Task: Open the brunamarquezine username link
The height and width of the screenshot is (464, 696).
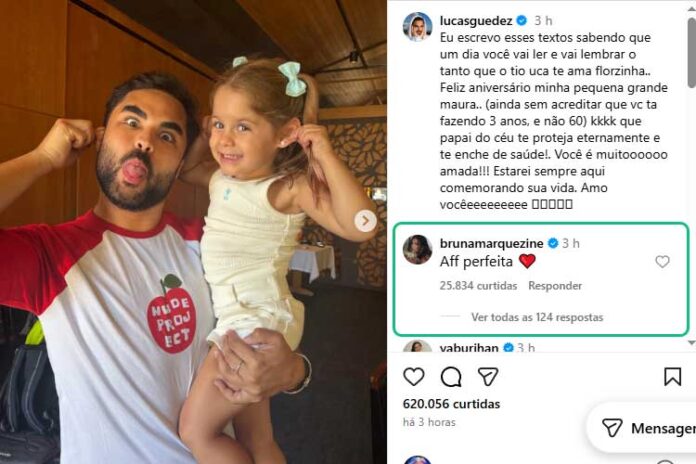Action: coord(491,243)
